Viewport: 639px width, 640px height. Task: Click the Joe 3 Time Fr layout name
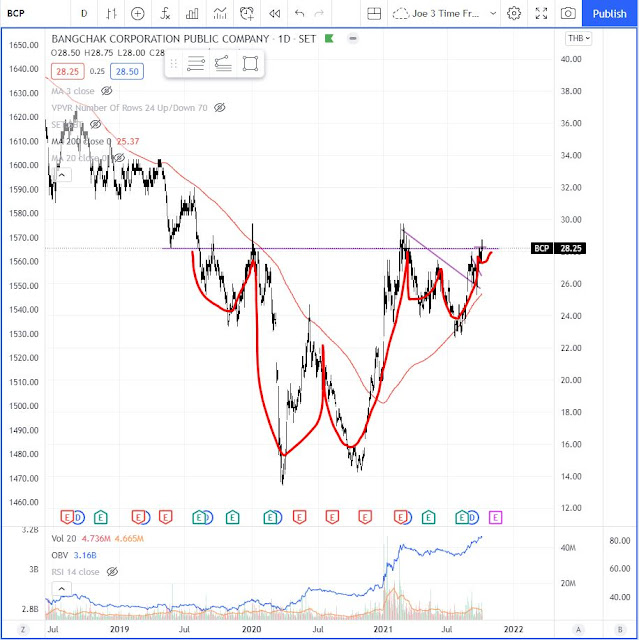point(446,14)
